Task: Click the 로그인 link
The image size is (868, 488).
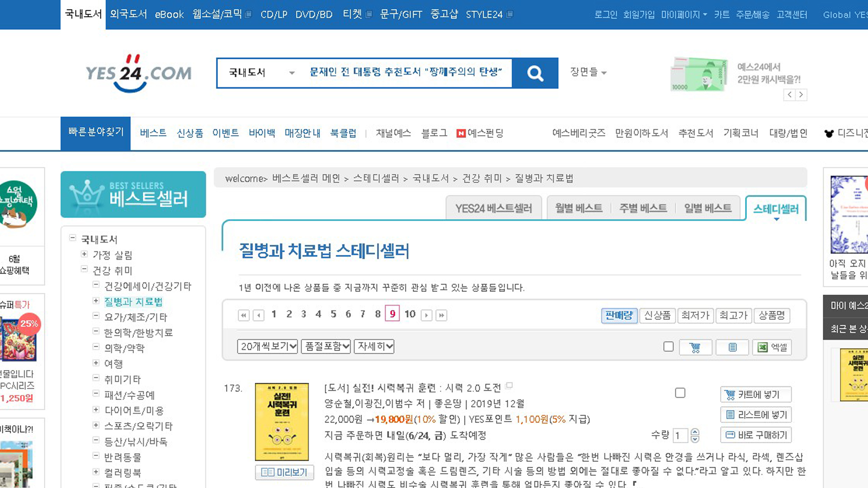Action: pyautogui.click(x=606, y=14)
